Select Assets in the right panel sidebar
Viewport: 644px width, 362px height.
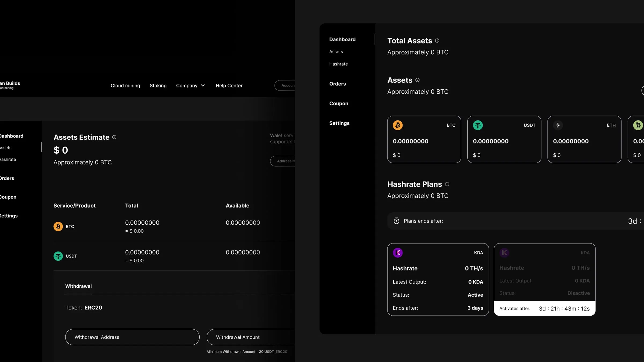(336, 52)
